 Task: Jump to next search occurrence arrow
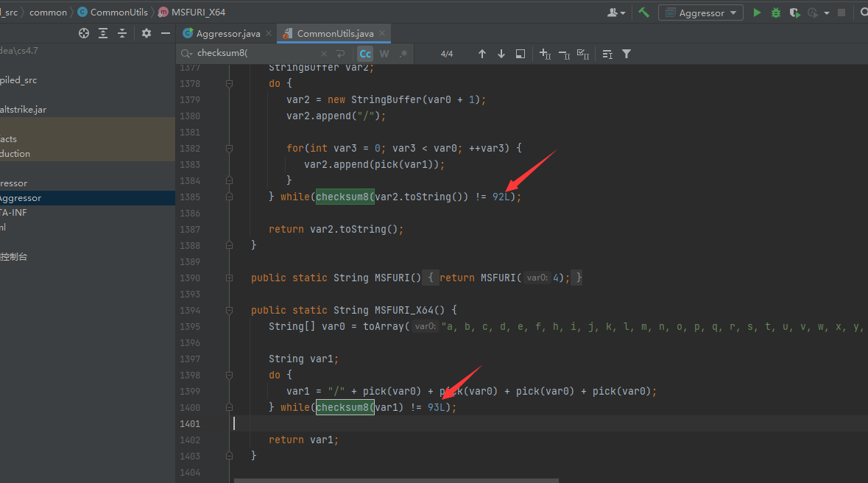coord(501,54)
